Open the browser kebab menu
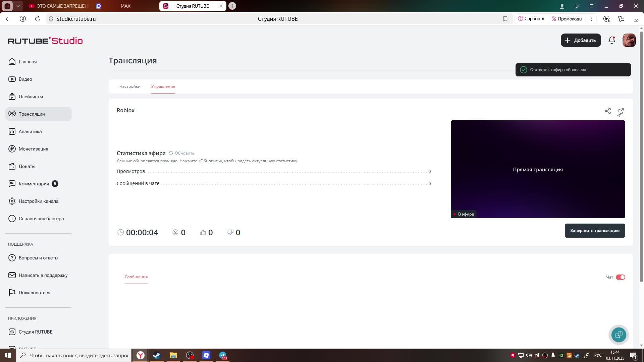 tap(591, 19)
